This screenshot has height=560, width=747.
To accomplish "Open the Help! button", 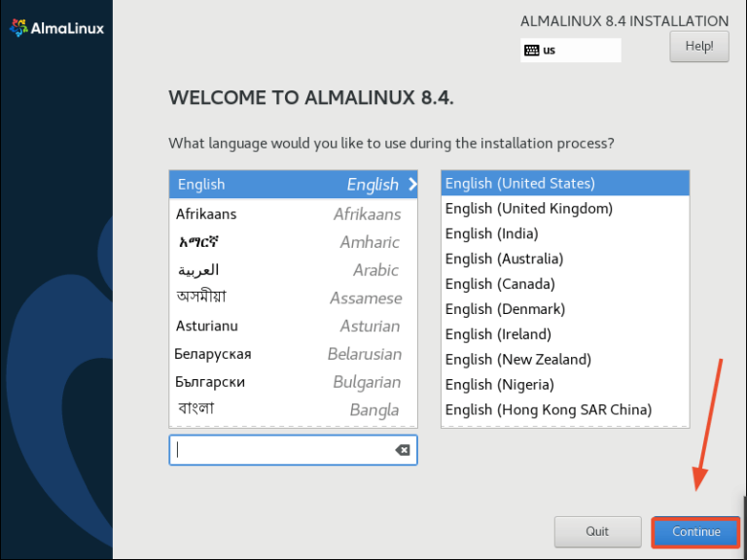I will point(699,47).
